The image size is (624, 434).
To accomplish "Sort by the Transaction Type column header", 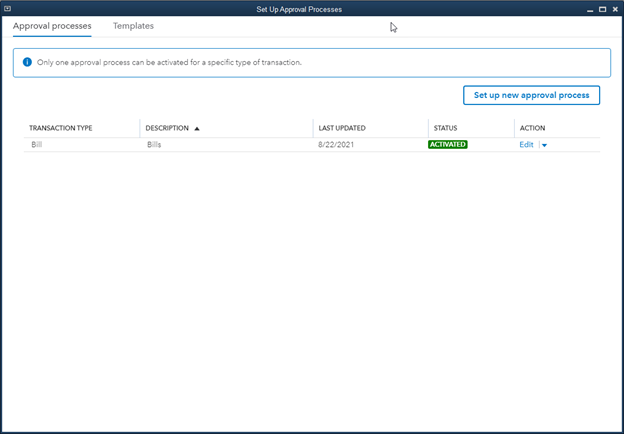I will pyautogui.click(x=61, y=129).
